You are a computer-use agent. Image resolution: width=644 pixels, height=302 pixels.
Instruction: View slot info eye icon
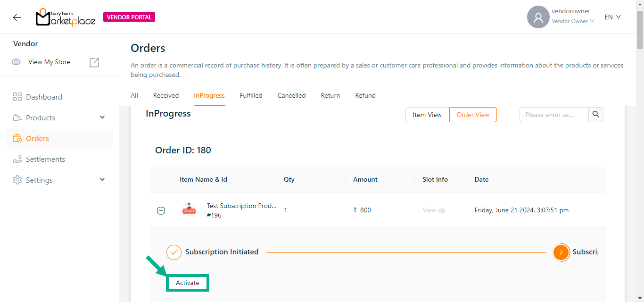[x=442, y=211]
